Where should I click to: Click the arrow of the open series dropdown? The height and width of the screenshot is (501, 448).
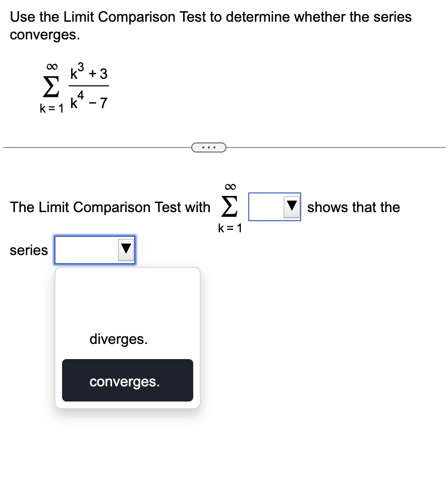[126, 249]
